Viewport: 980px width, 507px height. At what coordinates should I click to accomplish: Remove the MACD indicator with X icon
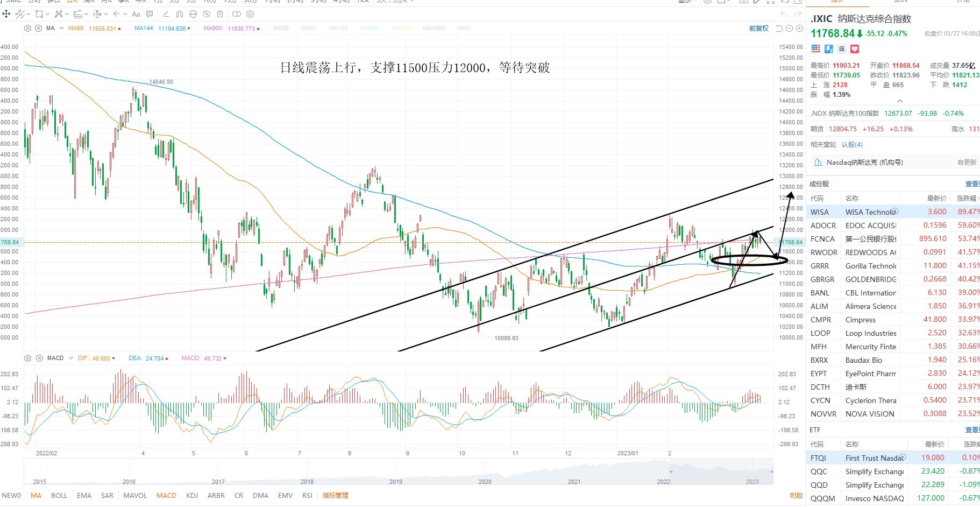[x=39, y=358]
